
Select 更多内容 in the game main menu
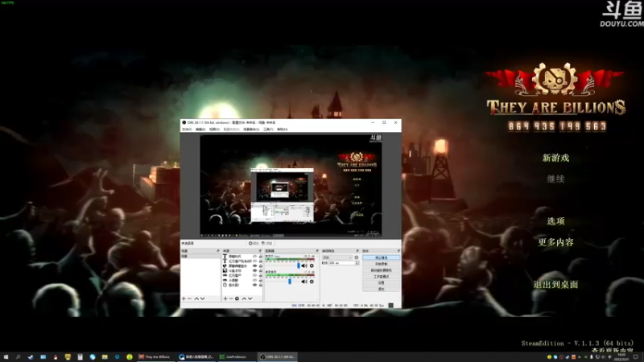coord(555,242)
